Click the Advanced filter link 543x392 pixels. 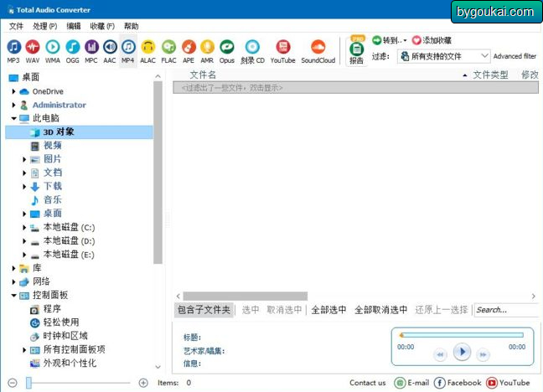pyautogui.click(x=515, y=56)
